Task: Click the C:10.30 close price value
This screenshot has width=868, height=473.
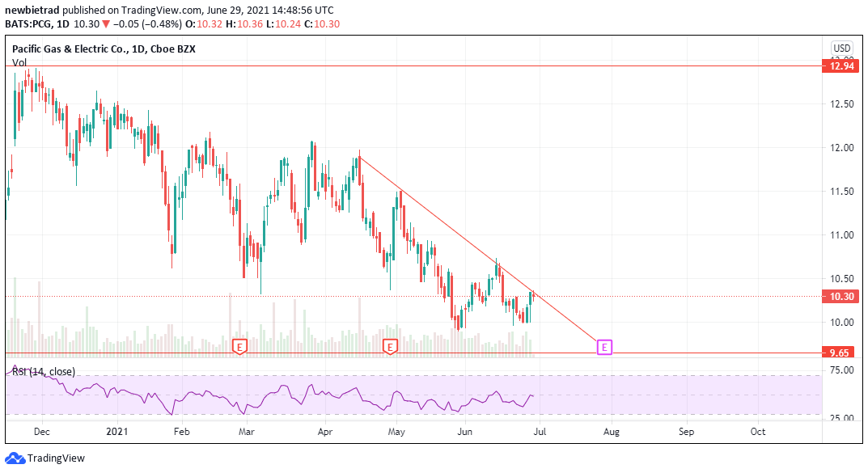Action: (x=322, y=23)
